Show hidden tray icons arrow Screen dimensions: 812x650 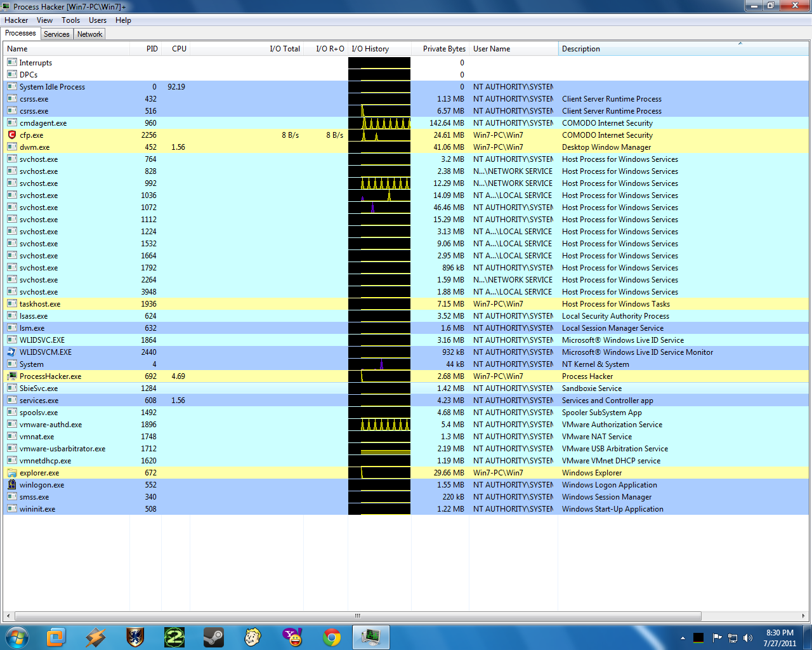[x=683, y=638]
